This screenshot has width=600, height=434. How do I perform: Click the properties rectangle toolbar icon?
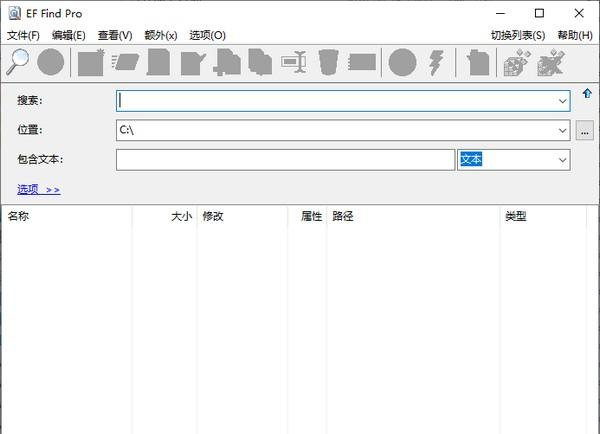(x=362, y=62)
